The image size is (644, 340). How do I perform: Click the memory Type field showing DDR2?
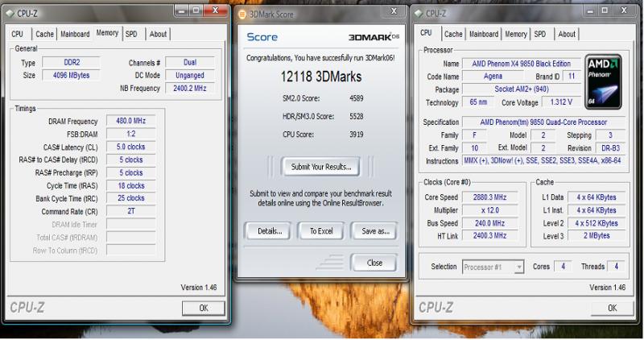pos(72,63)
